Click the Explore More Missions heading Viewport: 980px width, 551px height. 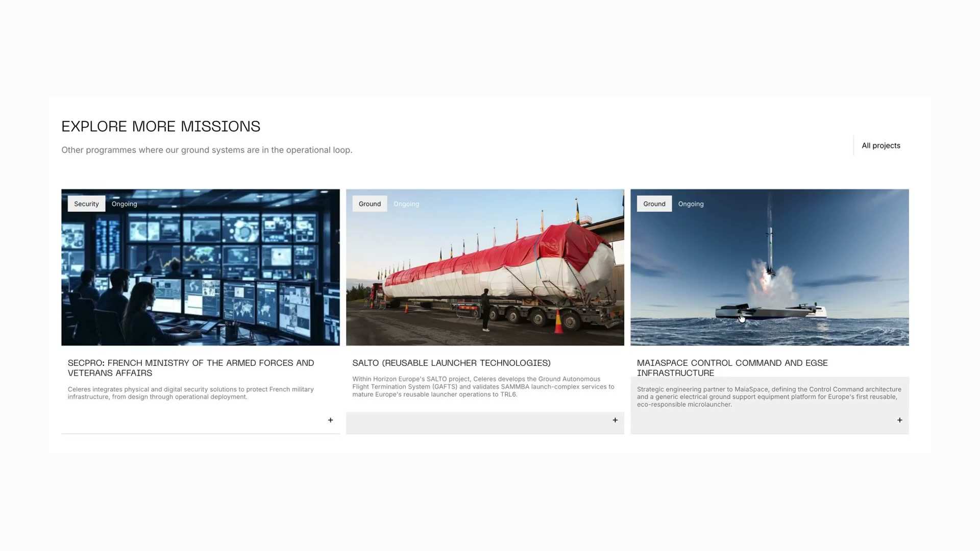pyautogui.click(x=161, y=126)
